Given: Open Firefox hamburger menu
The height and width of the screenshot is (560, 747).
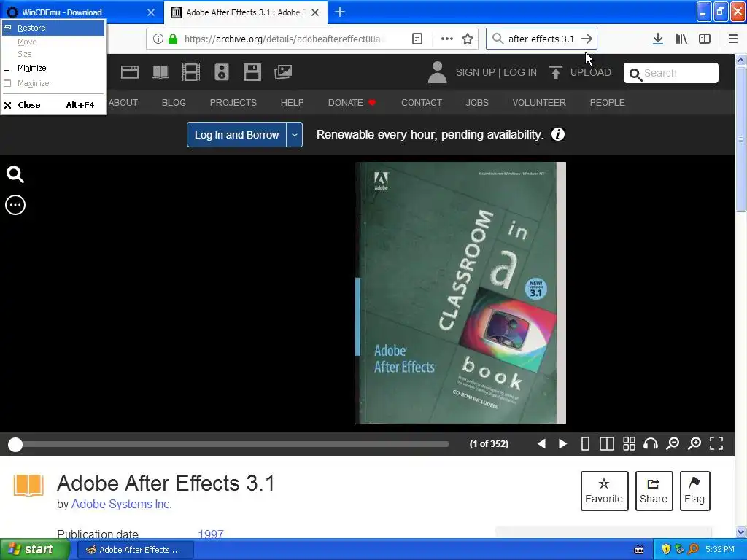Looking at the screenshot, I should [x=733, y=39].
